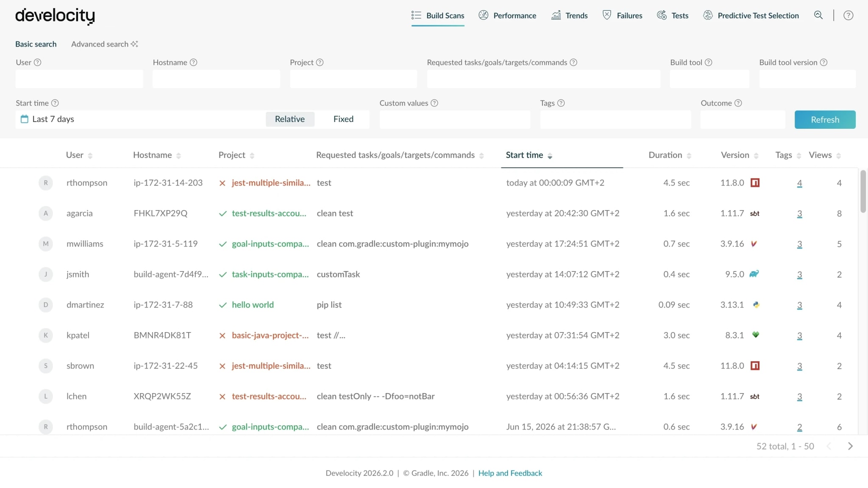
Task: Click the npm icon in rthompson's 11.8.0 row
Action: click(755, 183)
